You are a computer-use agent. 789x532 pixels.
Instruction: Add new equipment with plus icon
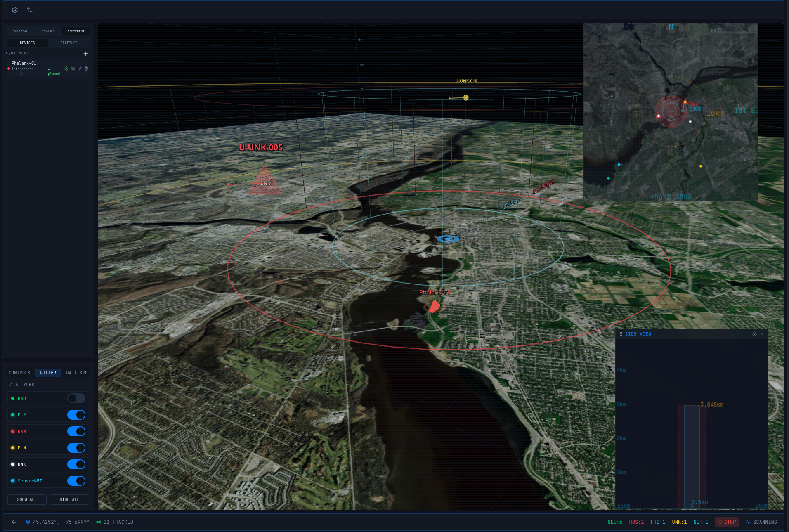pyautogui.click(x=86, y=54)
